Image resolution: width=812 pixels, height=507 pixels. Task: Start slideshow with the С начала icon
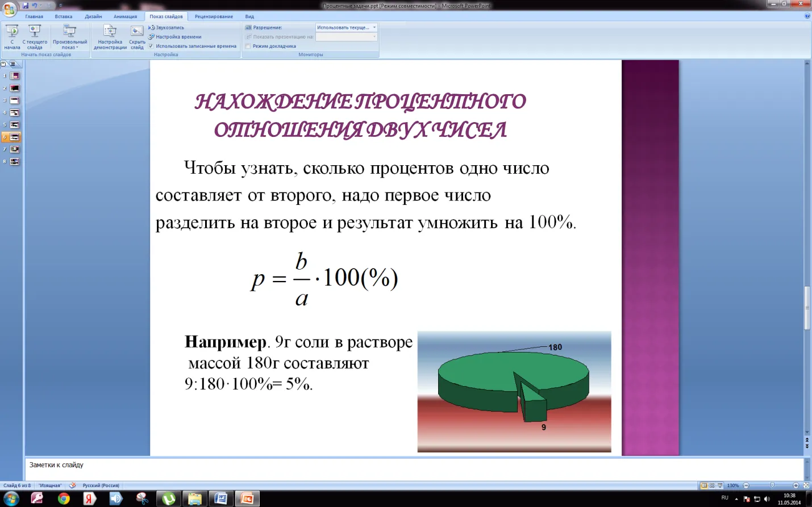[x=12, y=37]
